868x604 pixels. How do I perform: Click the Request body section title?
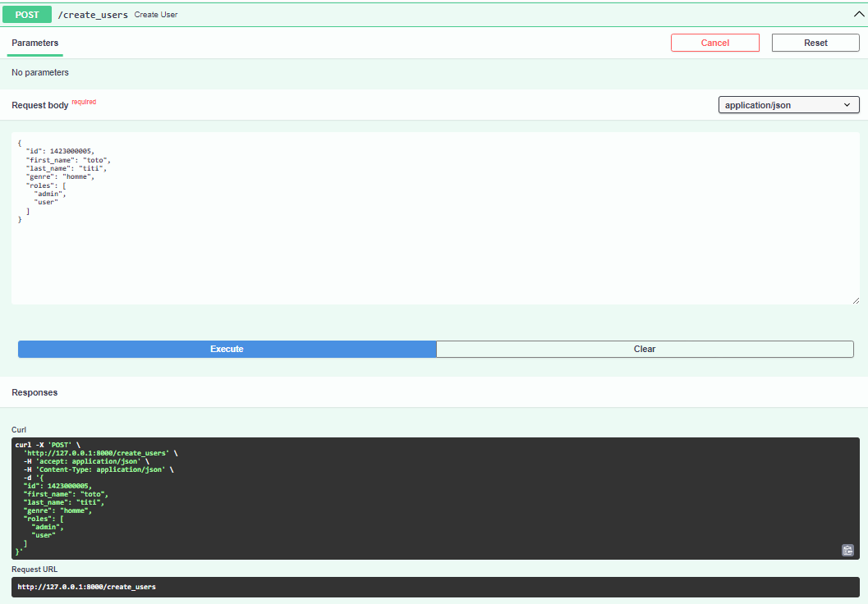pos(39,105)
